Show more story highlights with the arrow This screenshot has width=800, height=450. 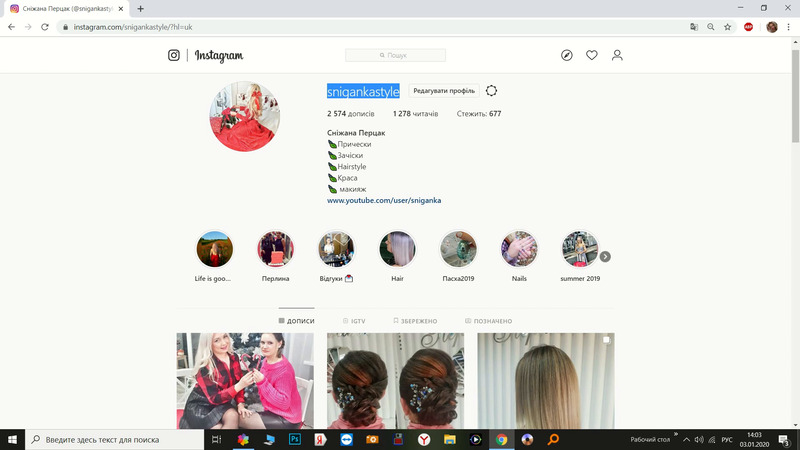coord(605,257)
